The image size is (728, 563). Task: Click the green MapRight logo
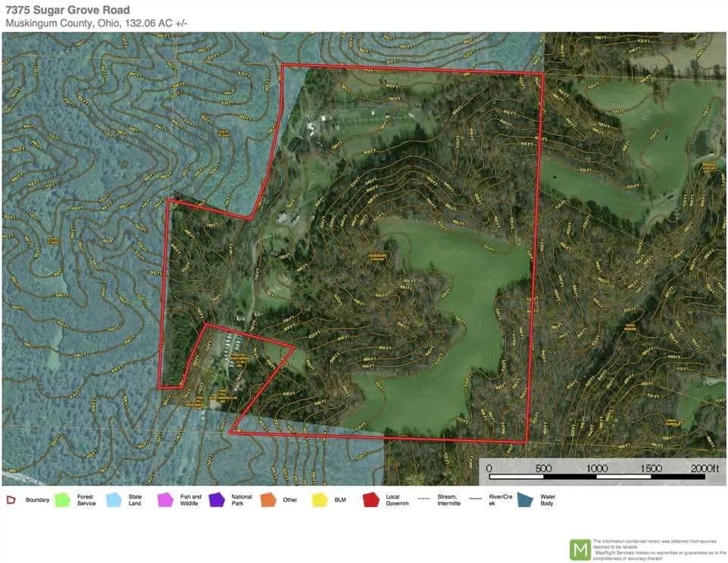(580, 548)
